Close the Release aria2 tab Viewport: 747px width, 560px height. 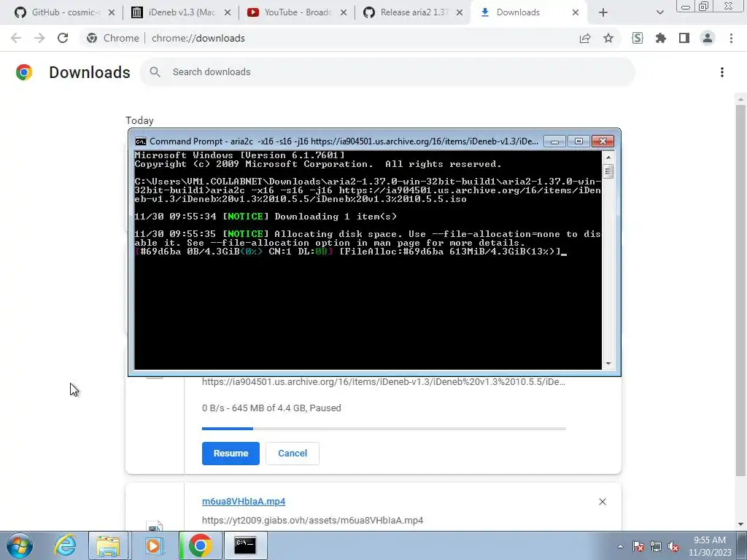click(460, 12)
